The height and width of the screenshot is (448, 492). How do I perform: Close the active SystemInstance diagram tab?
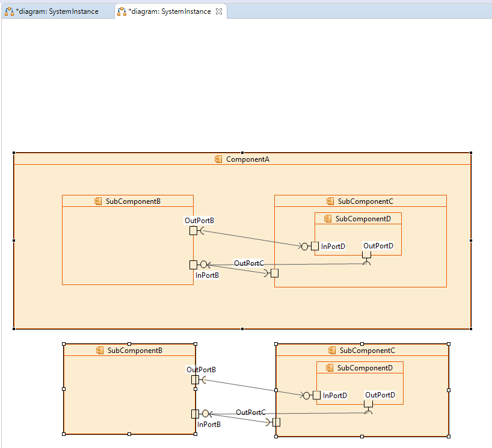pos(219,11)
